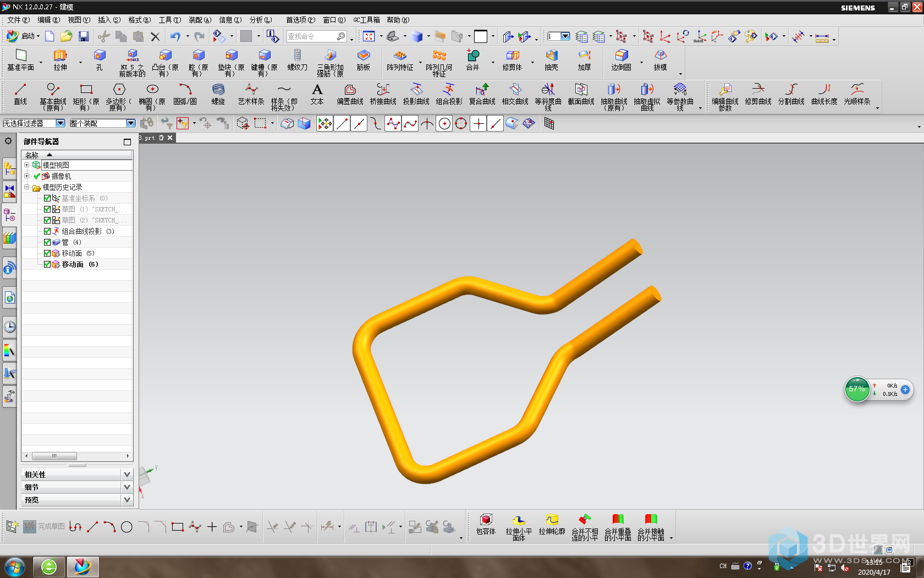
Task: Open 阵列特征 pattern feature tool
Action: tap(400, 60)
